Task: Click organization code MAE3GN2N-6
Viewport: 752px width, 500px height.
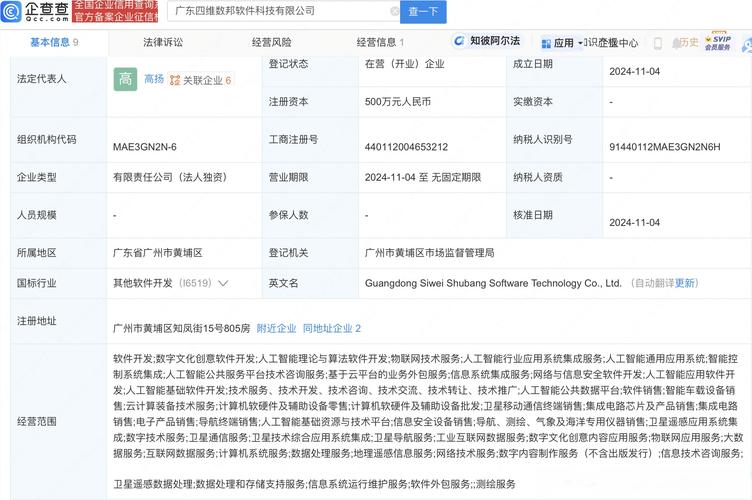Action: coord(144,147)
